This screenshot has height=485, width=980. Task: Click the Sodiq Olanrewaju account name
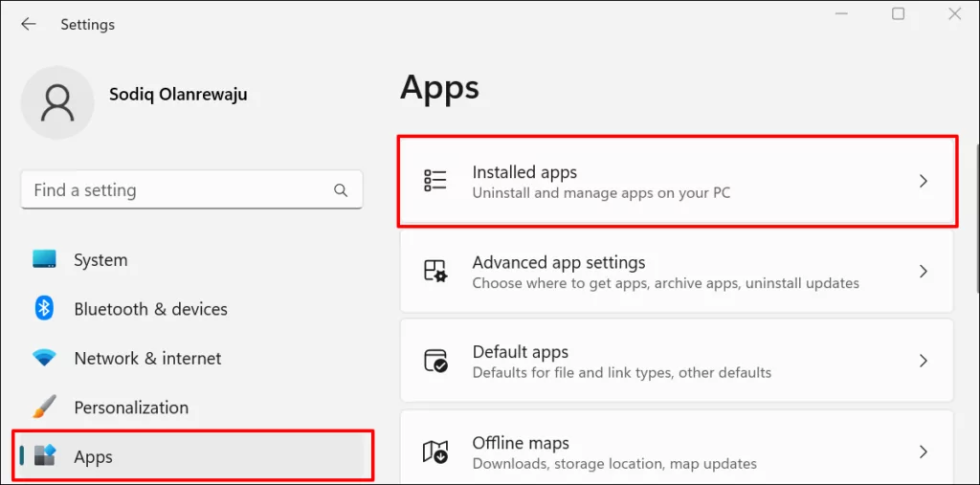[x=178, y=95]
